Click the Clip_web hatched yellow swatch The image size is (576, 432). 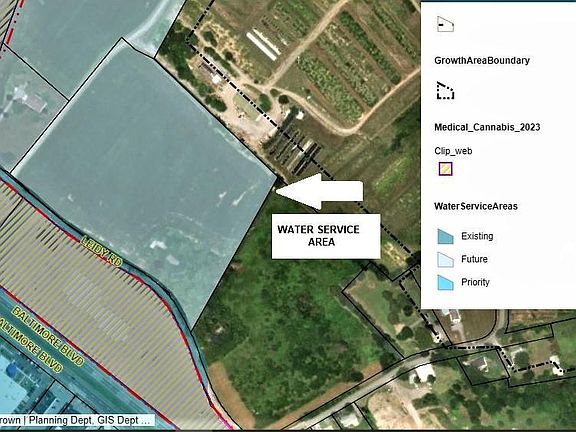point(445,169)
